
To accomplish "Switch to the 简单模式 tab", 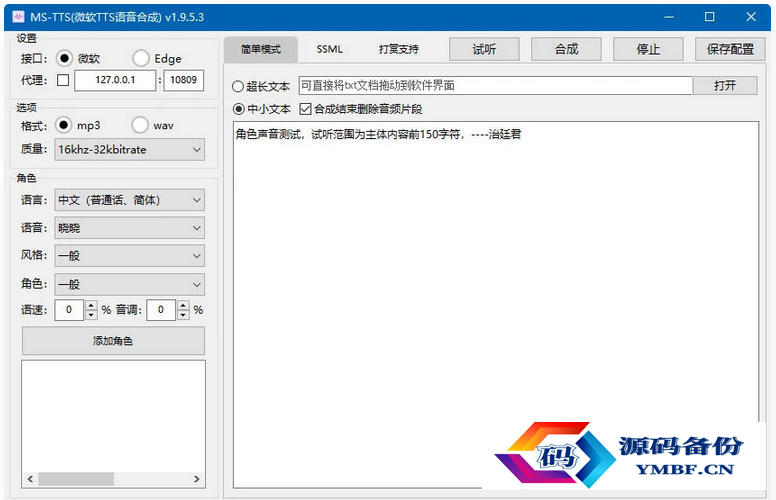I will [x=261, y=50].
